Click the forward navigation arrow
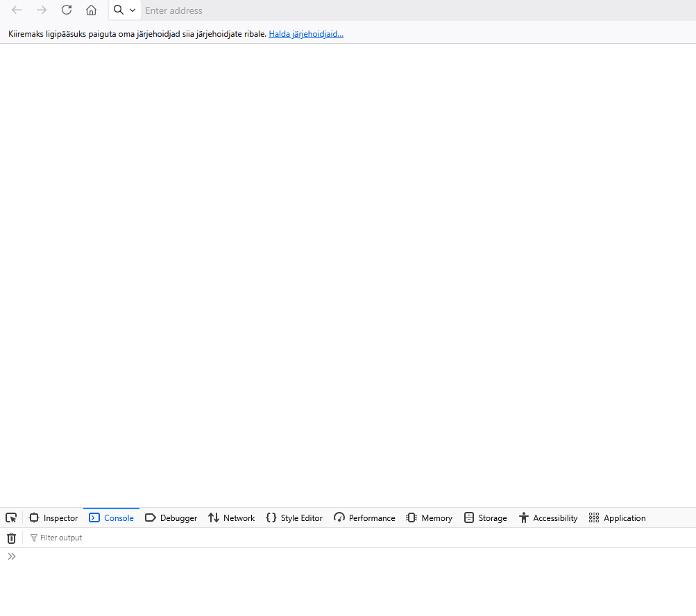This screenshot has height=616, width=696. point(42,10)
